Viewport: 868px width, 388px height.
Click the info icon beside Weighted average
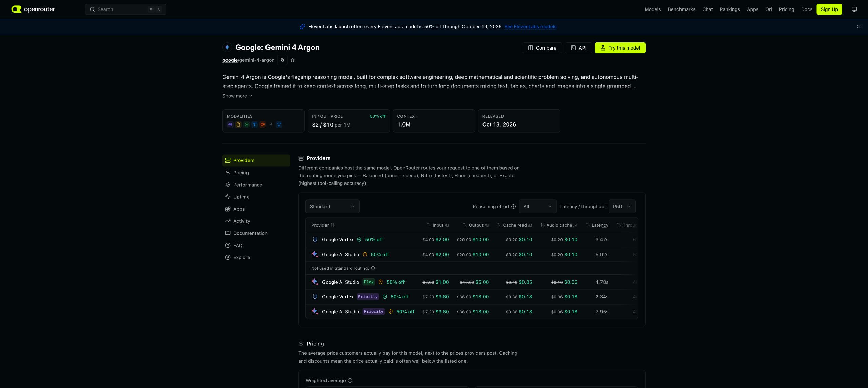pyautogui.click(x=350, y=381)
